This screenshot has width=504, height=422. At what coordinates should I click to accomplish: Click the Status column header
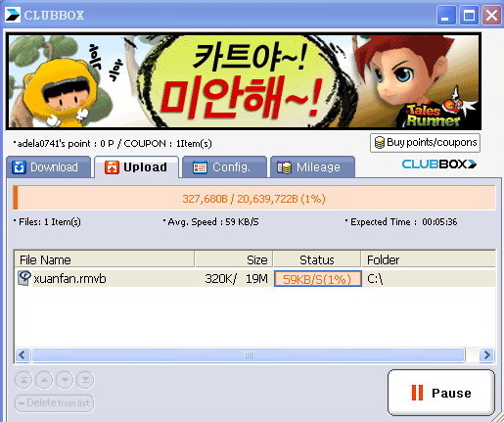317,259
